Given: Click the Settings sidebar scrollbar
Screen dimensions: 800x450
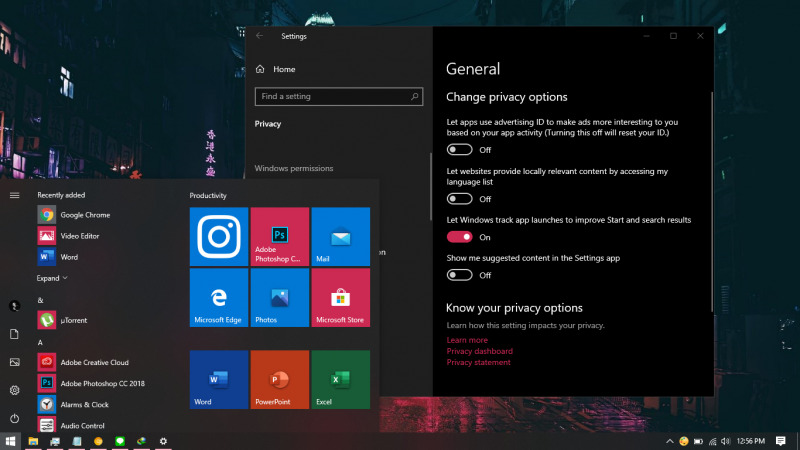Looking at the screenshot, I should [x=431, y=186].
